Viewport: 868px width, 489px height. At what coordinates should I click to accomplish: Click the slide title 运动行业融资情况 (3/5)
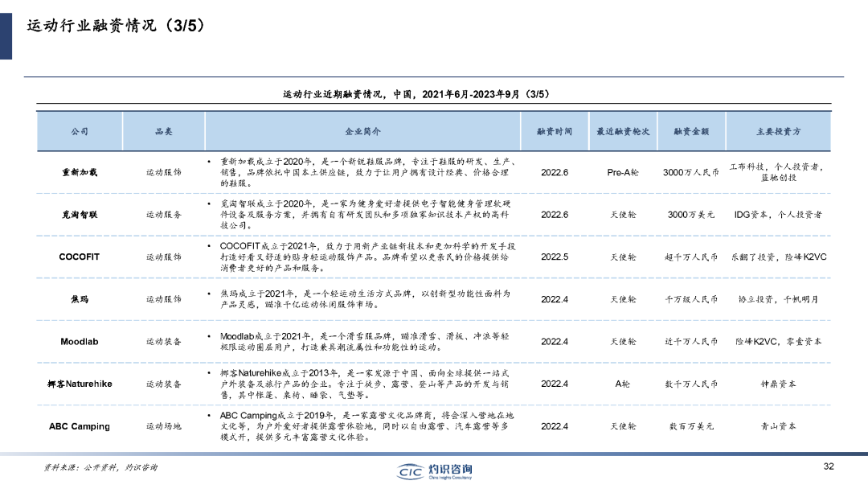pyautogui.click(x=115, y=26)
